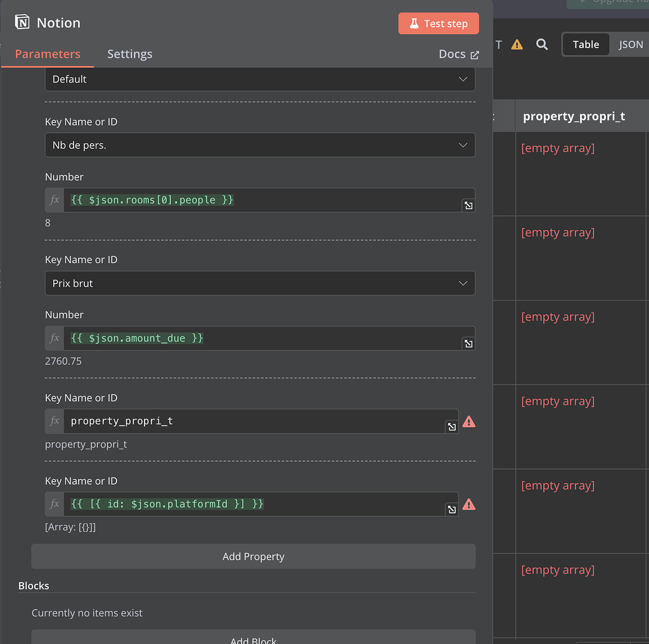Run Test step for the Notion node
The width and height of the screenshot is (649, 644).
(x=439, y=23)
